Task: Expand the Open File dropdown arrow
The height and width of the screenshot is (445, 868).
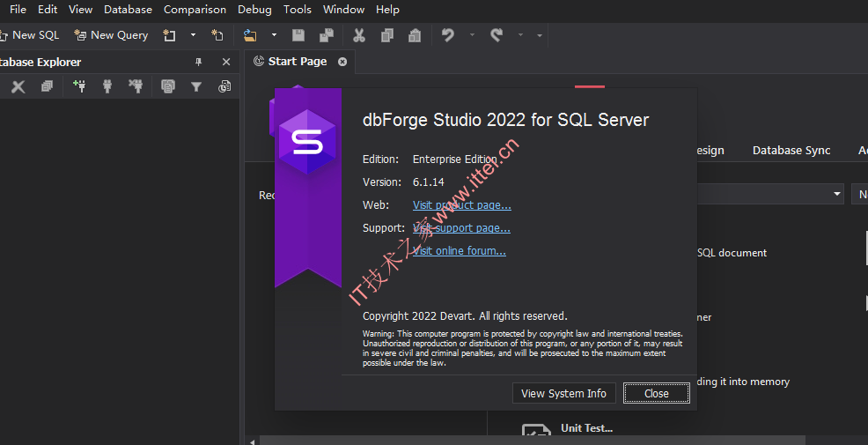Action: click(274, 35)
